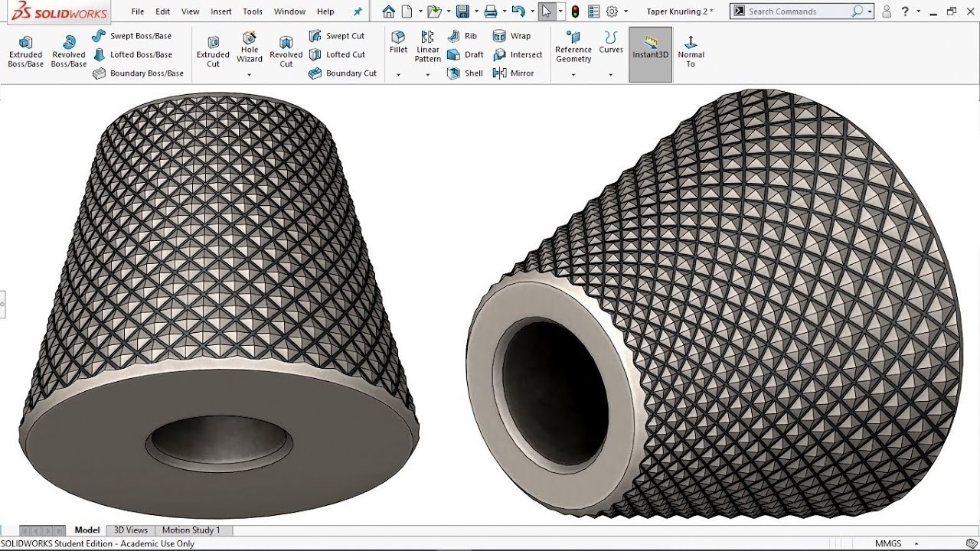Select the Mirror feature tool

tap(514, 73)
